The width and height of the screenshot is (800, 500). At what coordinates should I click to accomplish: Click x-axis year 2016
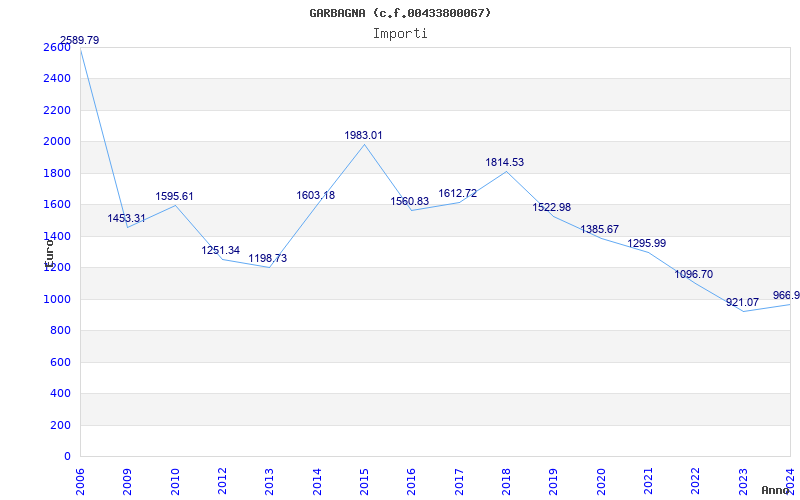[412, 481]
